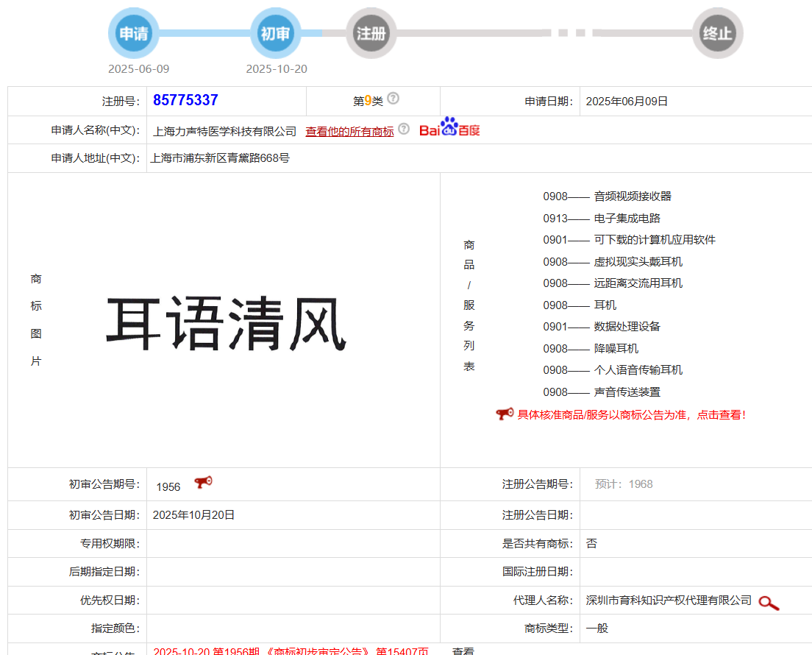
Task: Click red magnifier beside agent name
Action: [x=769, y=603]
